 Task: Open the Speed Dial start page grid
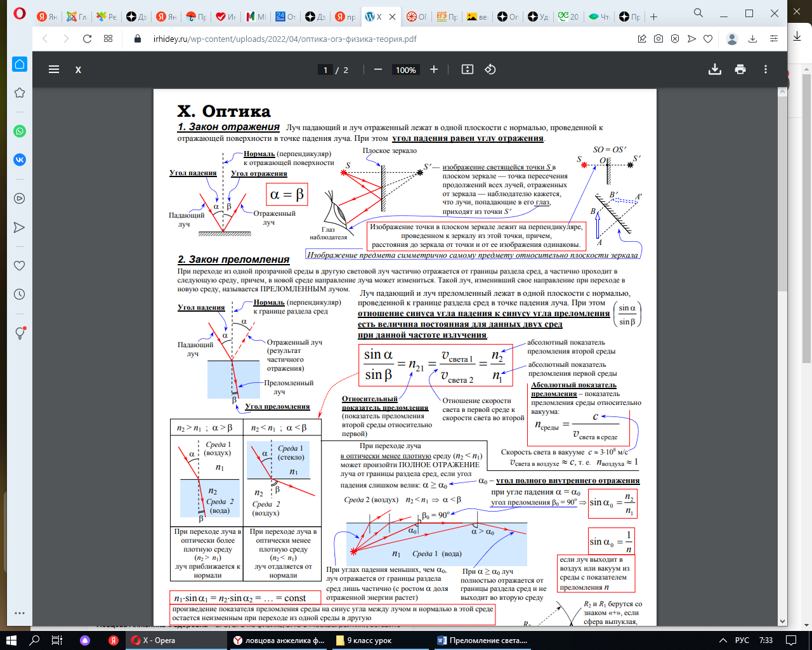pos(108,39)
